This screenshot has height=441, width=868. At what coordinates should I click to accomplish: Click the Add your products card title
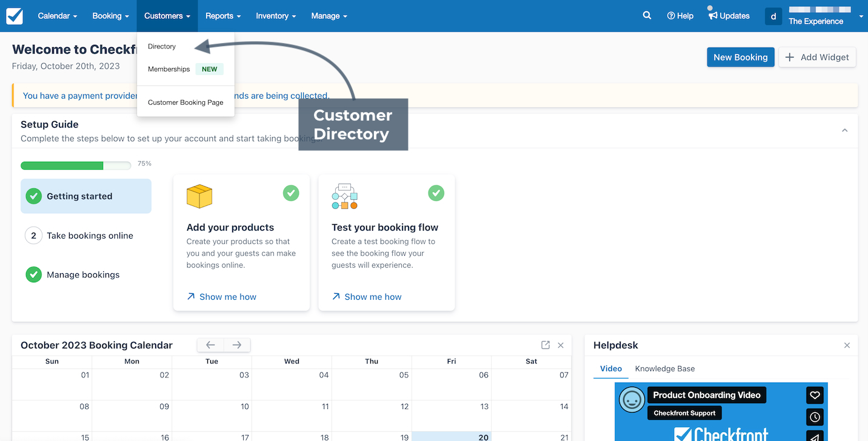point(230,227)
